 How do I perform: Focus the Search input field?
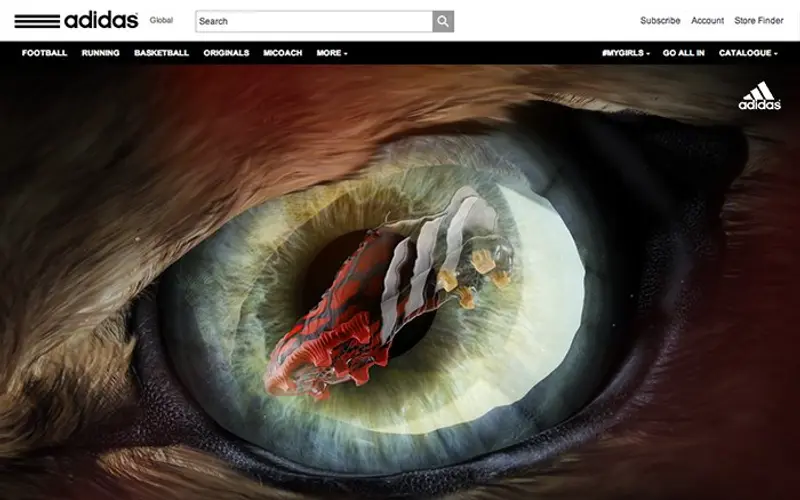click(314, 21)
